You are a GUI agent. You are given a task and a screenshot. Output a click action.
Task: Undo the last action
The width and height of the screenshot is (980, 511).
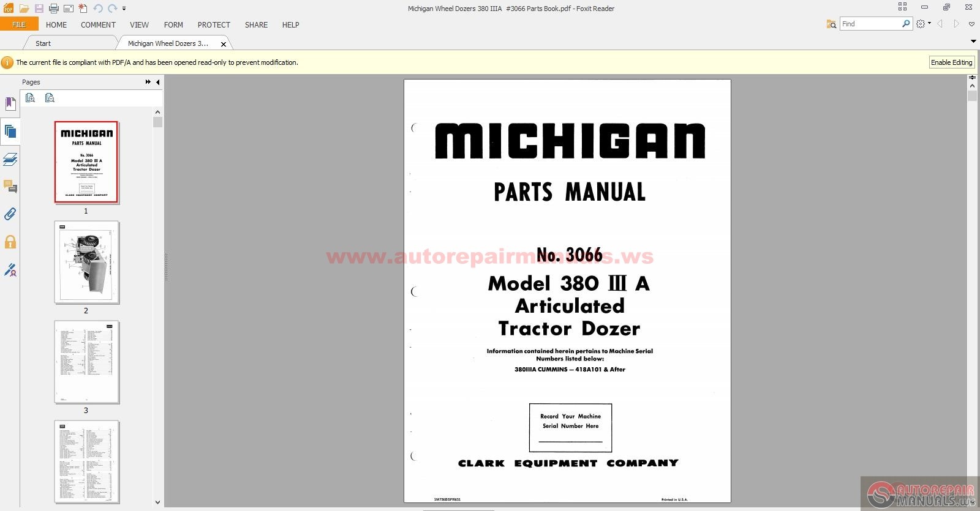click(x=98, y=9)
